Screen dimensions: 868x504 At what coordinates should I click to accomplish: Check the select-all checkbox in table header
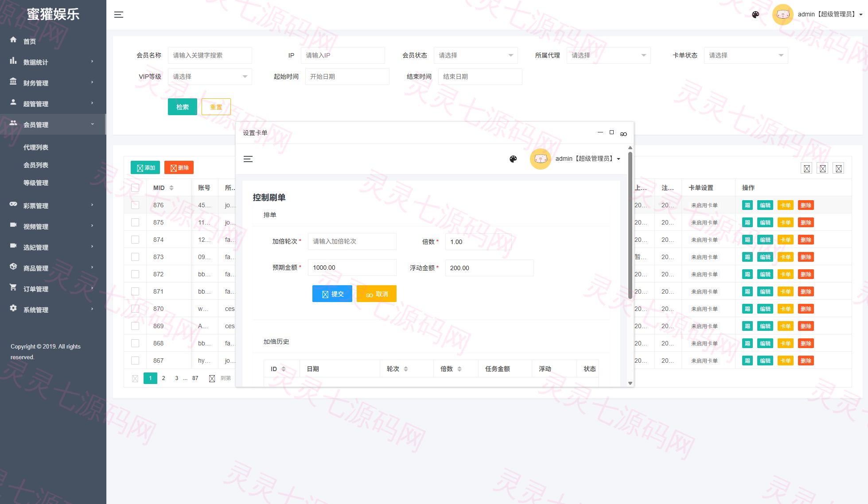[135, 188]
